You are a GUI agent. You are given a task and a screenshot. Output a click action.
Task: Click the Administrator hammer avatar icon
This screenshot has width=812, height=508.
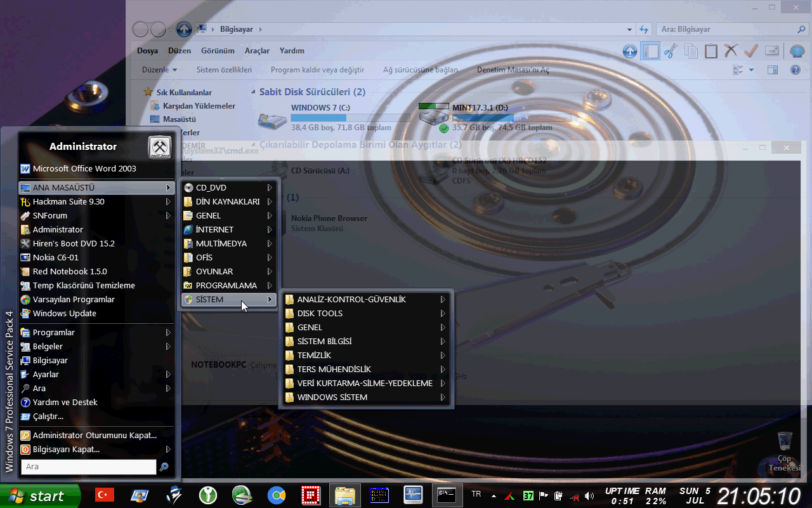pos(160,147)
